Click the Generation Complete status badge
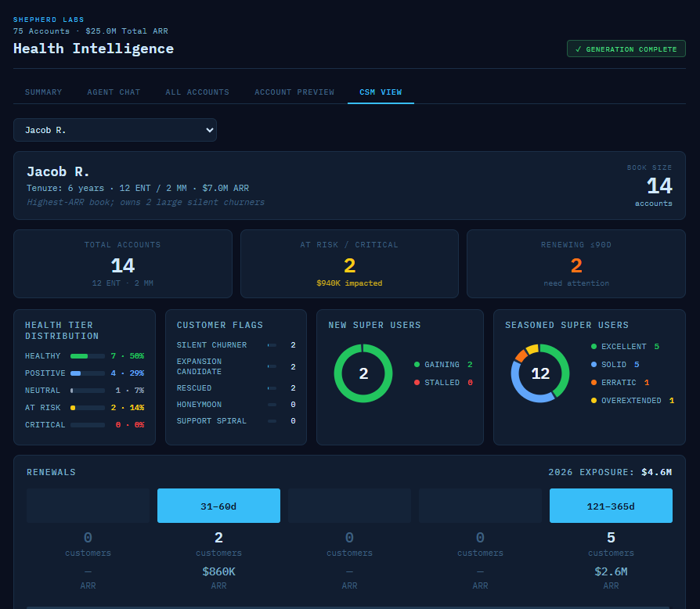This screenshot has height=609, width=700. pos(626,49)
